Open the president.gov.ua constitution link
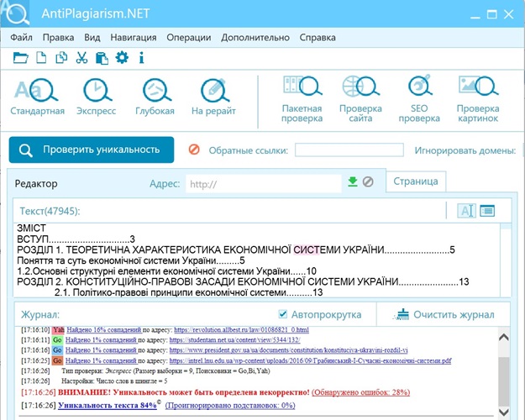This screenshot has width=525, height=420. [289, 350]
